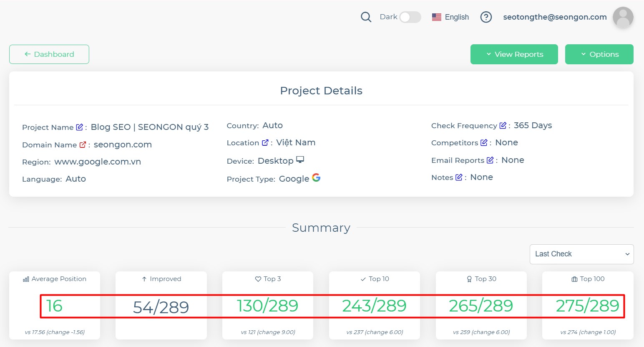The image size is (644, 347).
Task: Edit the Project Name pencil icon
Action: pos(79,127)
